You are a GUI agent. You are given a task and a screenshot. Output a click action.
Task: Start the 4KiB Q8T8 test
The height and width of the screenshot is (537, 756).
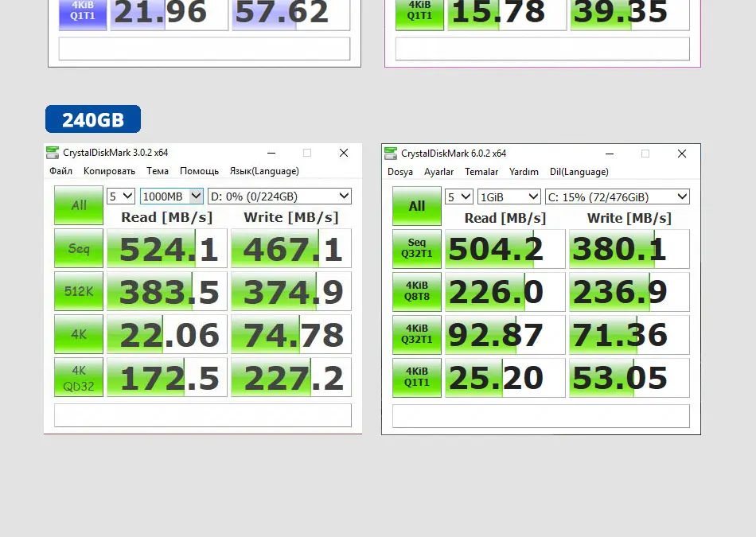[x=416, y=292]
